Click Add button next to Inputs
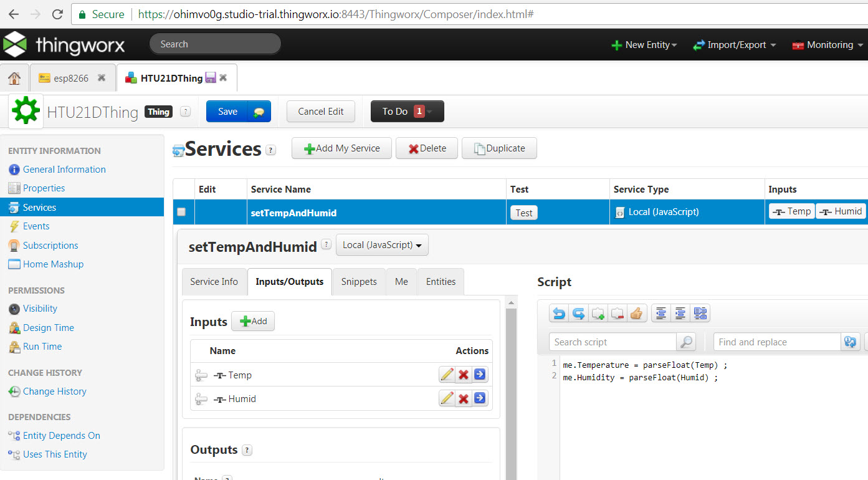The height and width of the screenshot is (480, 868). coord(253,322)
